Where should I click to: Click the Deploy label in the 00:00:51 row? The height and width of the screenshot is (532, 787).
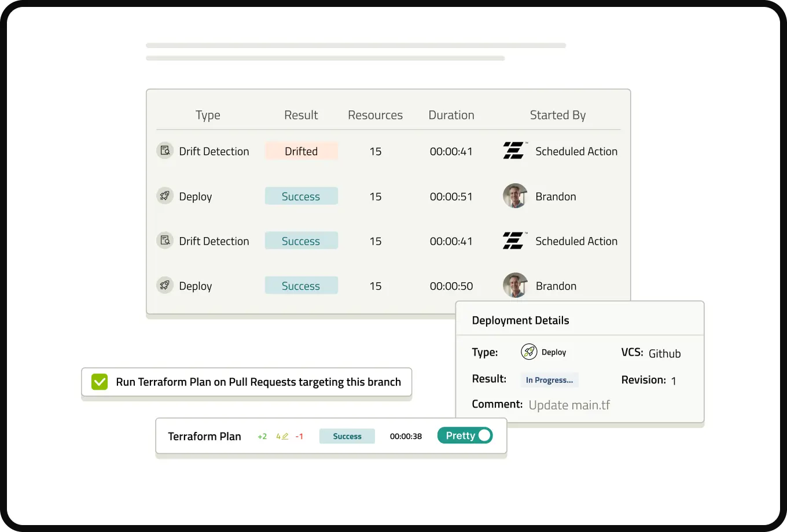click(x=196, y=197)
